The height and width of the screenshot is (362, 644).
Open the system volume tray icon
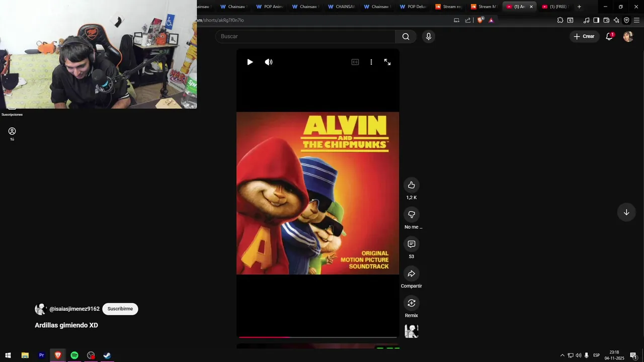pos(578,355)
